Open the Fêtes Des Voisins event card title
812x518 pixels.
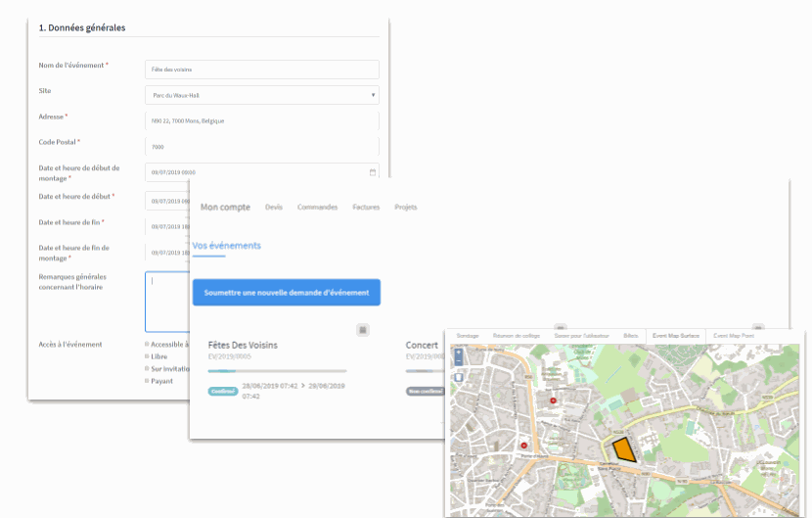[243, 345]
